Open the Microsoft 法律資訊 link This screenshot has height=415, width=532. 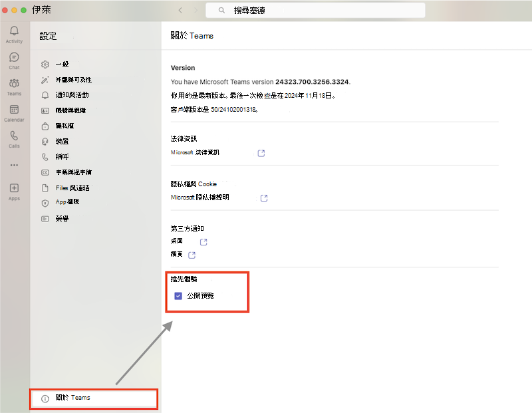point(195,152)
